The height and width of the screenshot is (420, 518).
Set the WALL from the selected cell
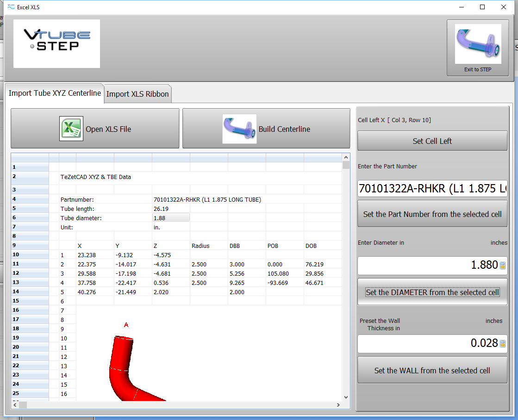tap(432, 371)
